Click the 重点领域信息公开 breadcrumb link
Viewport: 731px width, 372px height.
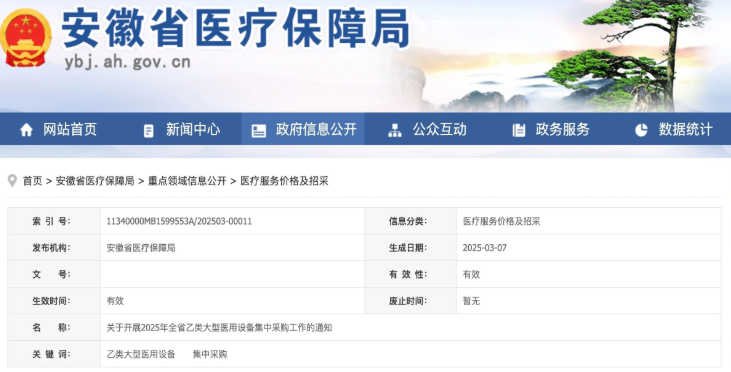[187, 181]
